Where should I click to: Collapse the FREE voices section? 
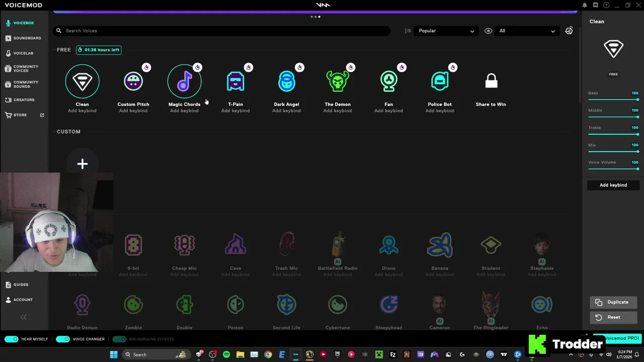click(x=53, y=50)
